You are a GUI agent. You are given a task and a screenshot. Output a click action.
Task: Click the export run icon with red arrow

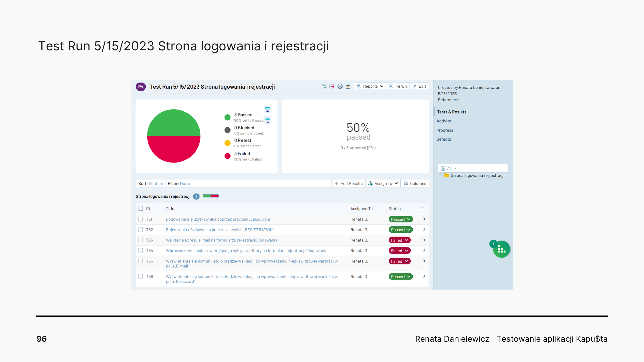click(x=332, y=86)
